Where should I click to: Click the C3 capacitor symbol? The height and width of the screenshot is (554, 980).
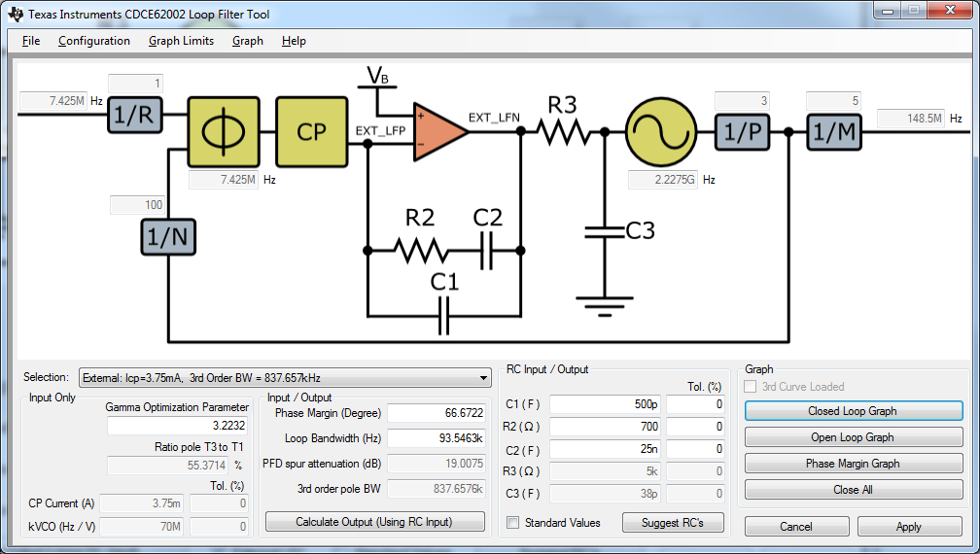pyautogui.click(x=605, y=231)
